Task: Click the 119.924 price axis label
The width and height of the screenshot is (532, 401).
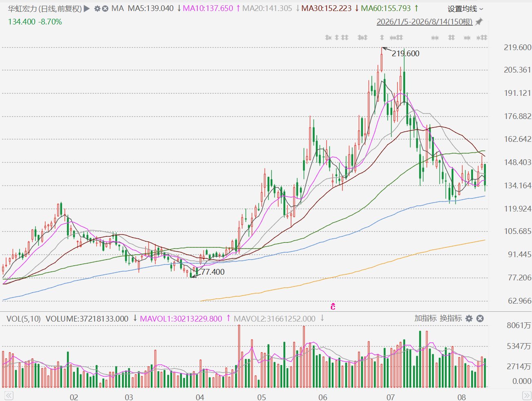Action: tap(517, 209)
